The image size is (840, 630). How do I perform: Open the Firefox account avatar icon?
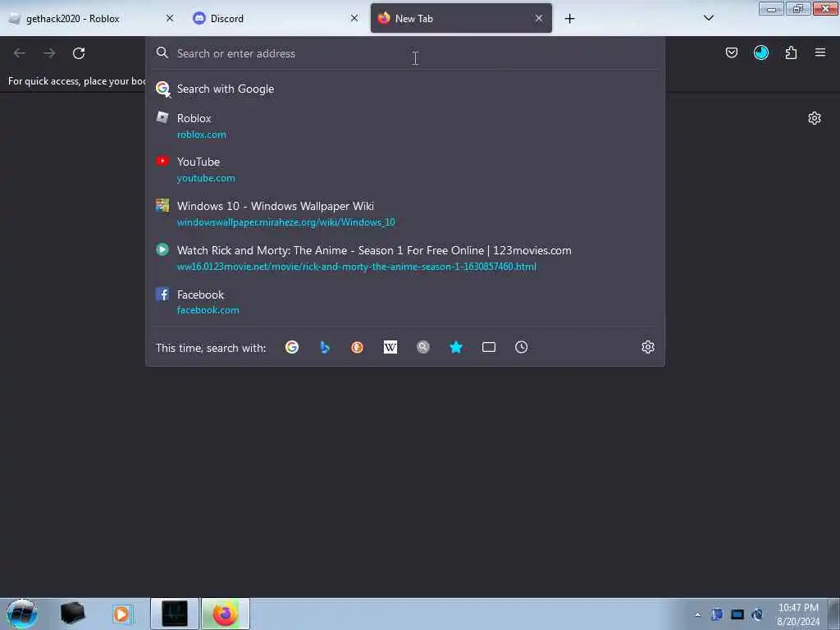coord(760,52)
